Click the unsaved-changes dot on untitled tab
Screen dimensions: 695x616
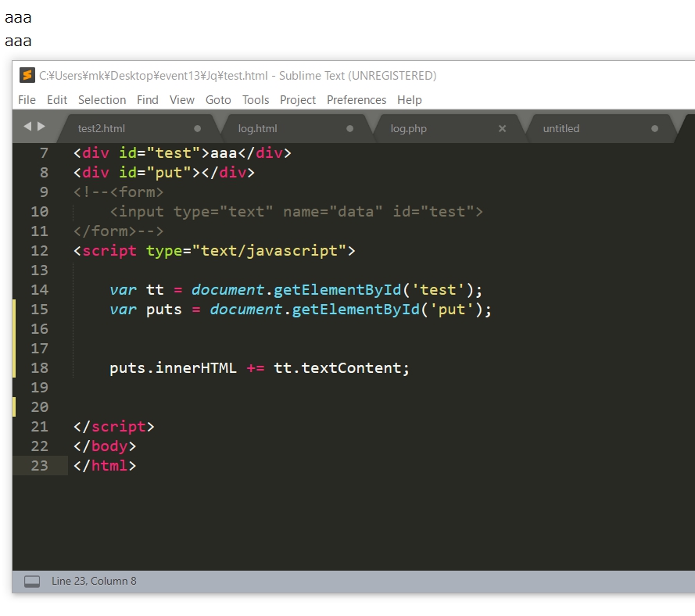(655, 129)
